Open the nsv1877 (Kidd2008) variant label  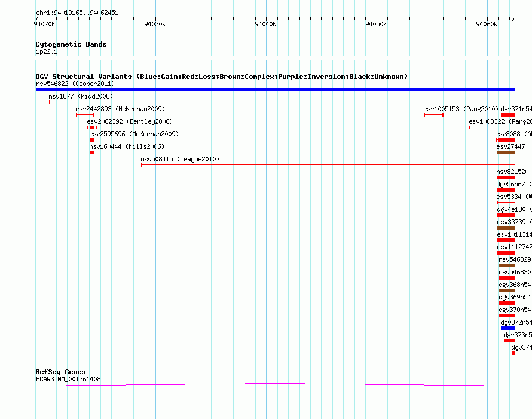pos(81,96)
